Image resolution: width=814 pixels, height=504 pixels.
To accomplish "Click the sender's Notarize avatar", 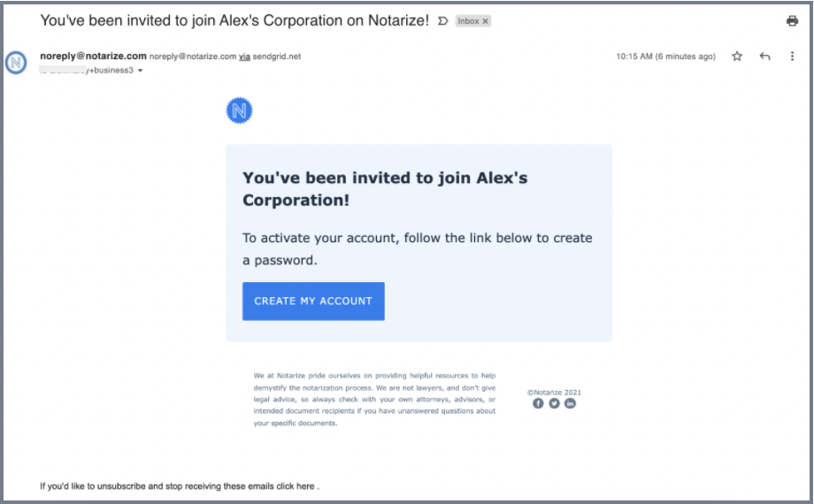I will 16,62.
